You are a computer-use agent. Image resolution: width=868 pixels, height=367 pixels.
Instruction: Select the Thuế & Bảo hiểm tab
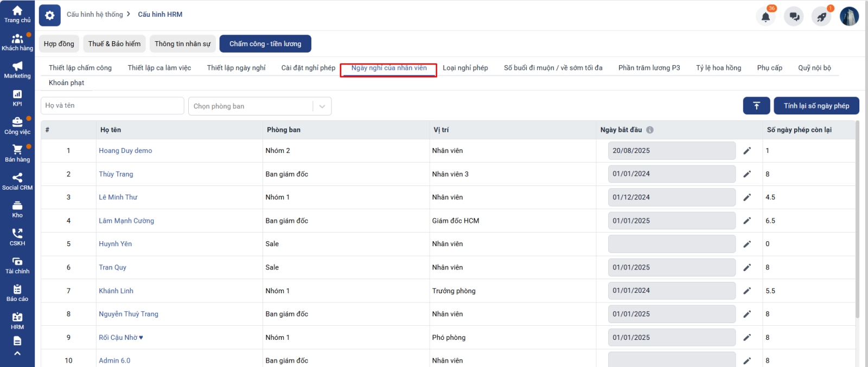click(114, 44)
